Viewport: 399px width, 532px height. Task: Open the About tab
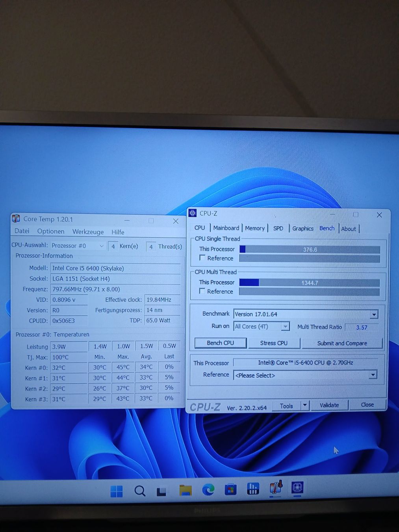(349, 229)
